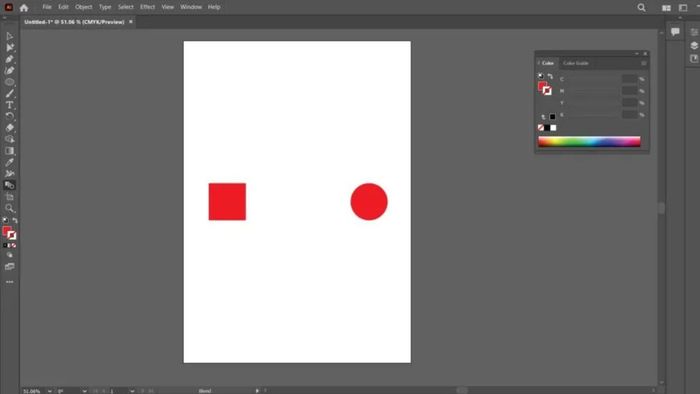Pick a color from the spectrum bar
This screenshot has width=700, height=394.
pyautogui.click(x=589, y=142)
